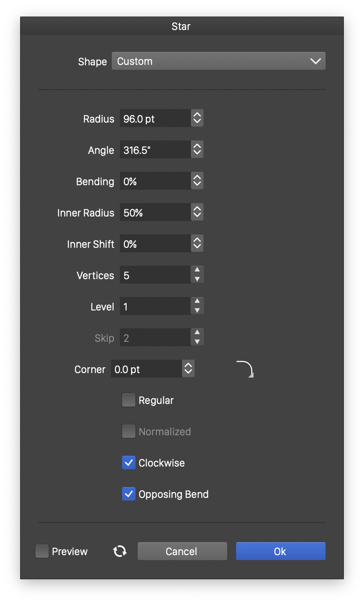Disable the Opposing Bend checkbox
Screen dimensions: 364x603
pyautogui.click(x=129, y=494)
